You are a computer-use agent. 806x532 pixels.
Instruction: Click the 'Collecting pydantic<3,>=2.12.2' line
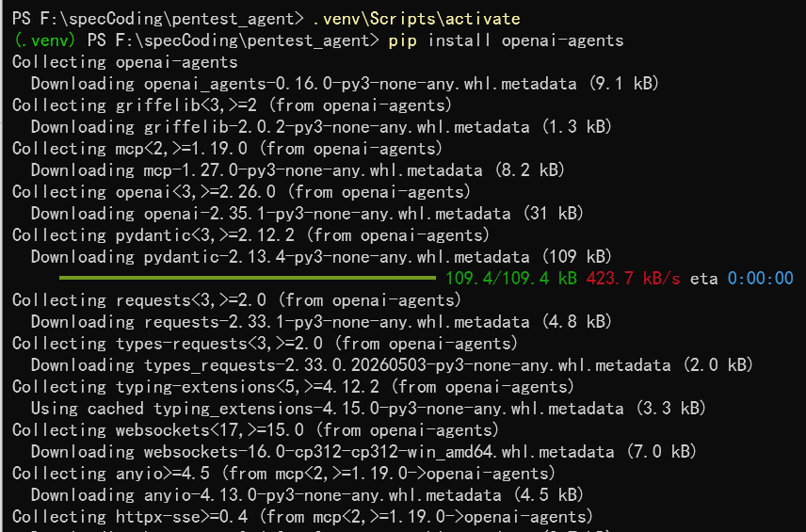coord(250,235)
